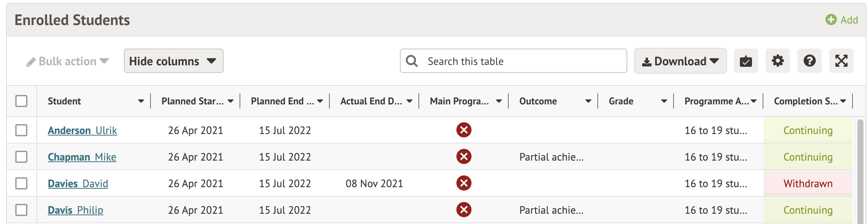Open the Student column header menu arrow
The image size is (868, 224).
(141, 101)
